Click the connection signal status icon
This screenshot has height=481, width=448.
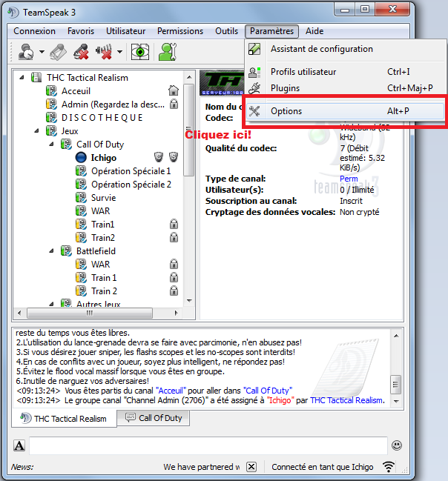pyautogui.click(x=389, y=467)
